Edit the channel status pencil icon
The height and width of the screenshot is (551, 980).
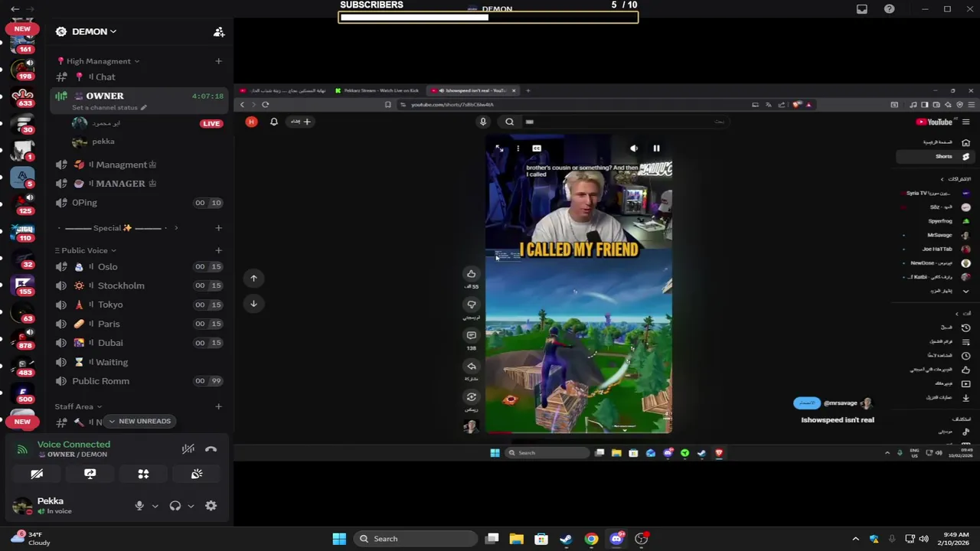click(143, 108)
